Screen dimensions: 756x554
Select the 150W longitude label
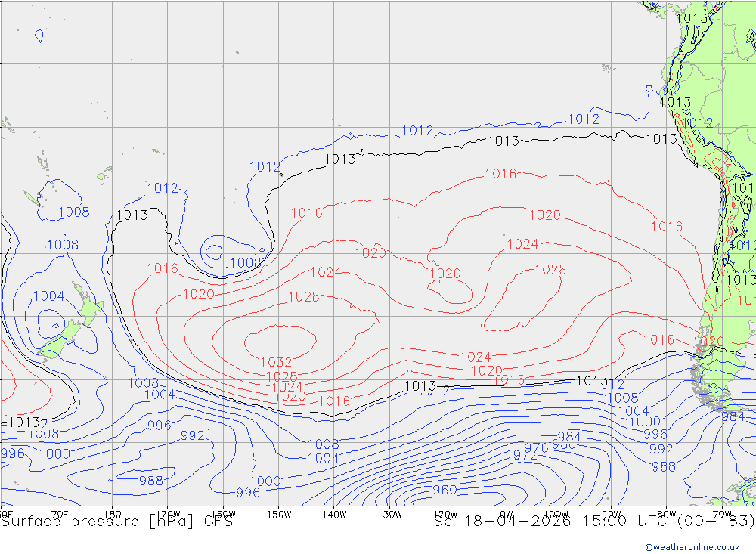tap(279, 515)
